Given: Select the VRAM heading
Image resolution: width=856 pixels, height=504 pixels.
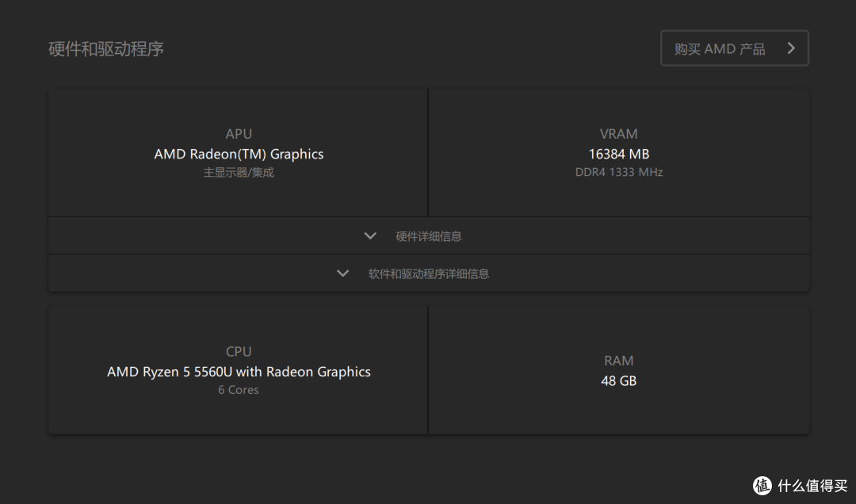Looking at the screenshot, I should point(618,134).
